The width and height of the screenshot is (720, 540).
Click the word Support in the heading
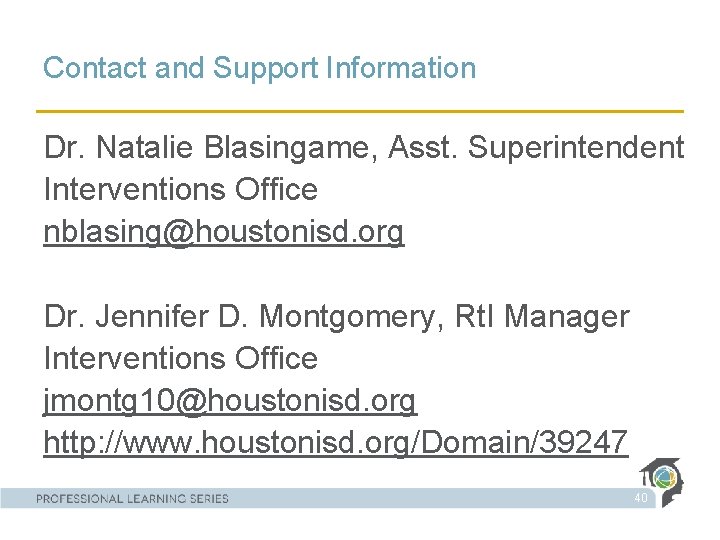coord(265,68)
